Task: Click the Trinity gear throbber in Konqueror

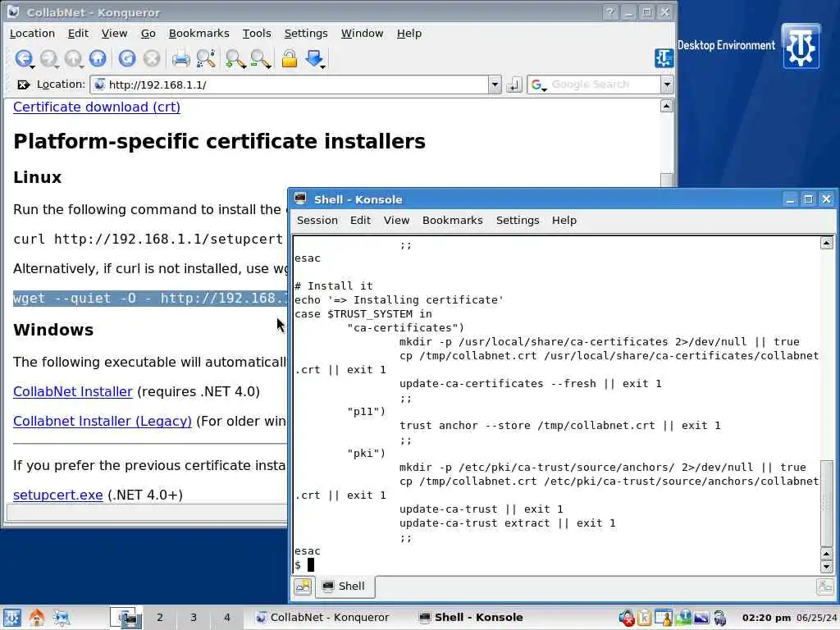Action: pos(664,58)
